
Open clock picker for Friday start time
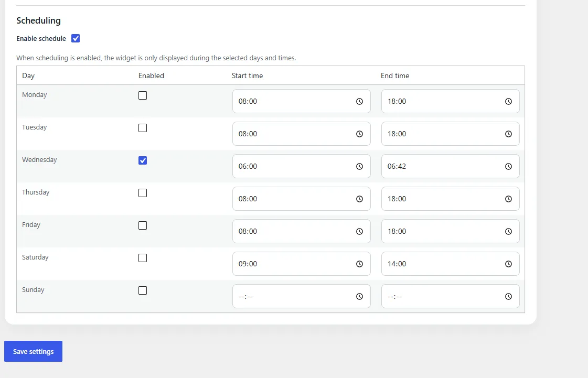coord(359,231)
